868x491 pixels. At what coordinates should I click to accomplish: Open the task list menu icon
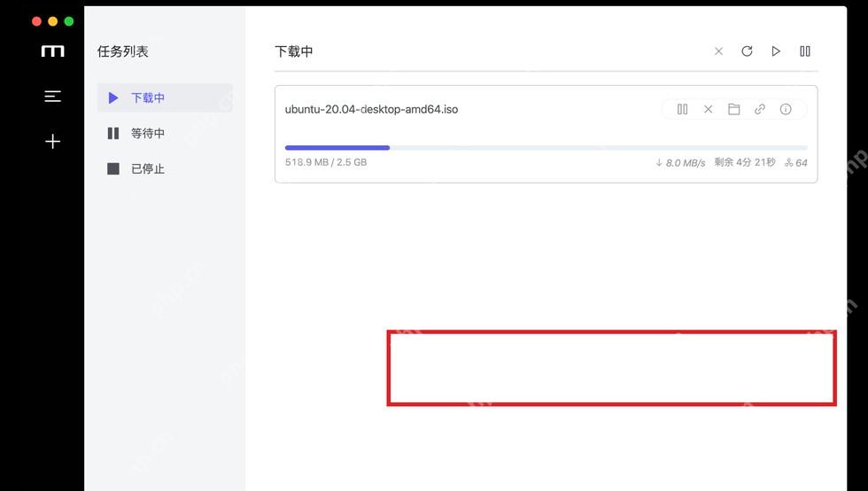tap(52, 97)
